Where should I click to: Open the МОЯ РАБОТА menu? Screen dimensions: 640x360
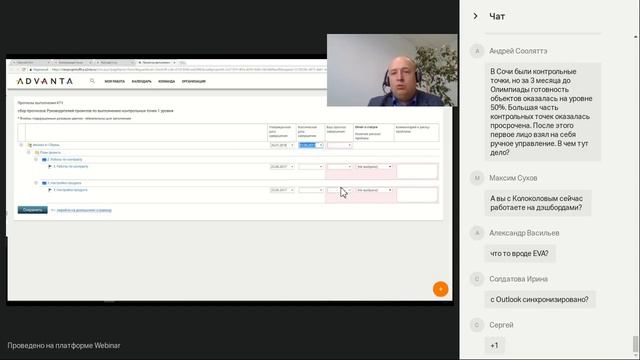click(115, 82)
